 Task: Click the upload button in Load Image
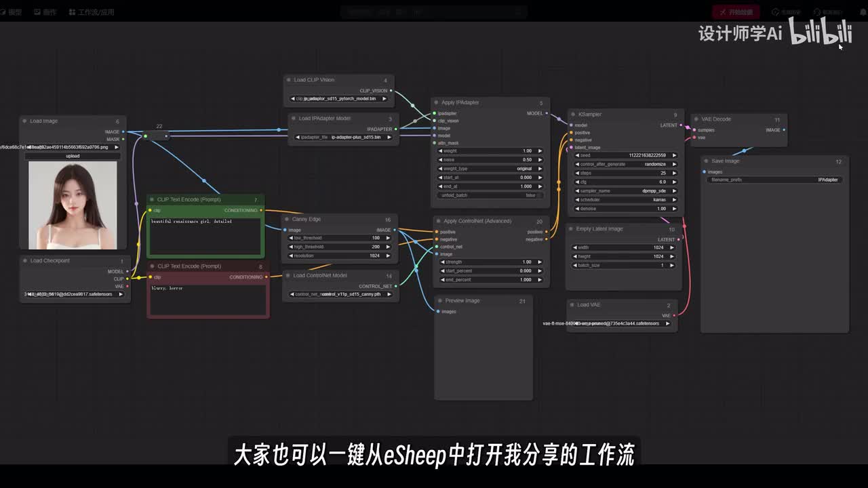(73, 156)
